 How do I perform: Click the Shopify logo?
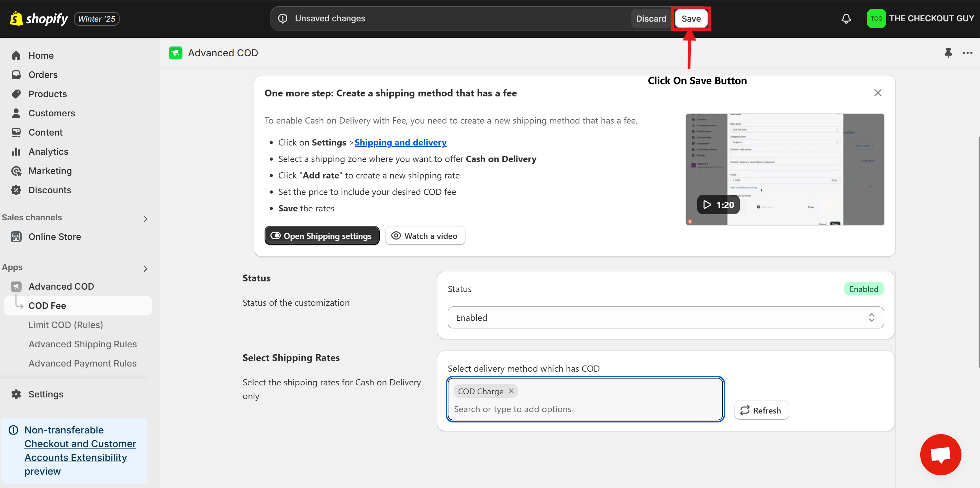coord(39,19)
